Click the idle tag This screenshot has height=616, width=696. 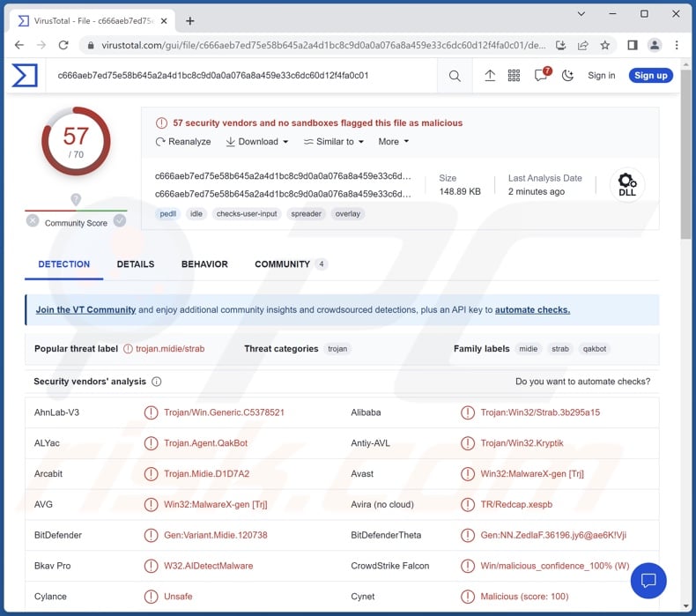(x=196, y=214)
